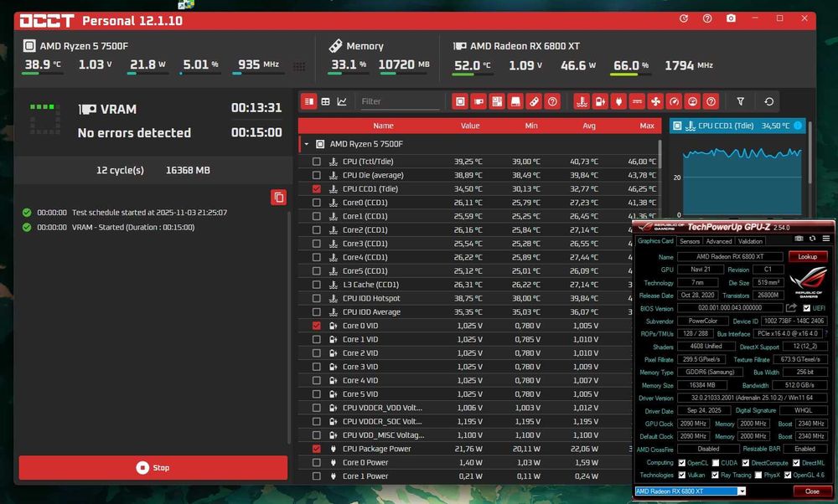The height and width of the screenshot is (504, 838).
Task: Open the GPU selection dropdown in GPU-Z
Action: click(x=742, y=491)
